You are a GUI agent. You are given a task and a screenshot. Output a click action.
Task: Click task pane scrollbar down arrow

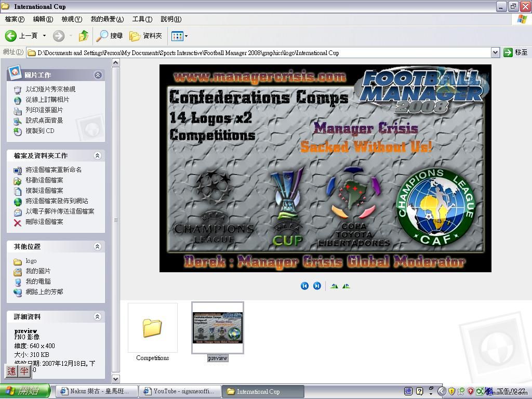[116, 379]
